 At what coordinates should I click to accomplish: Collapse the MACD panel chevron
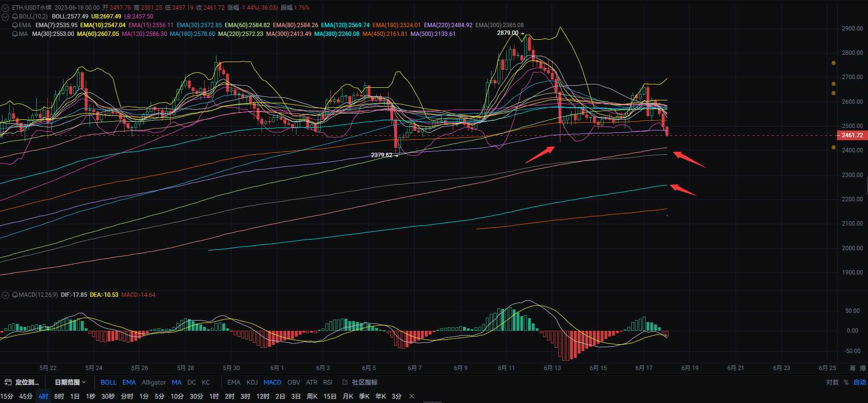click(x=5, y=295)
